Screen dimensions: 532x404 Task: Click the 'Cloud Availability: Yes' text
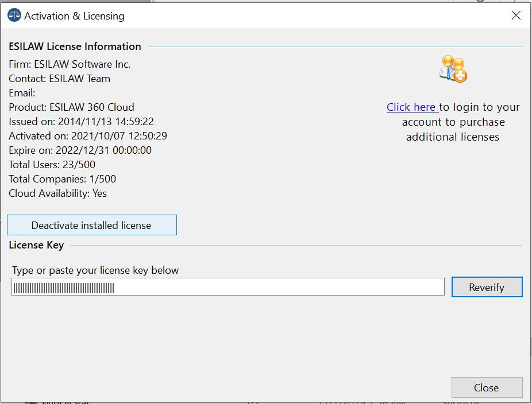(57, 193)
